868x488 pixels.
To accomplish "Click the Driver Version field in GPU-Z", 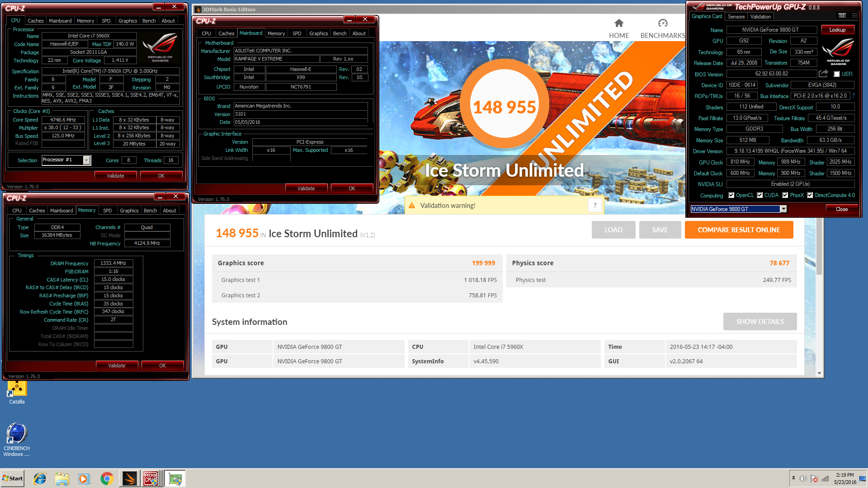I will (790, 151).
